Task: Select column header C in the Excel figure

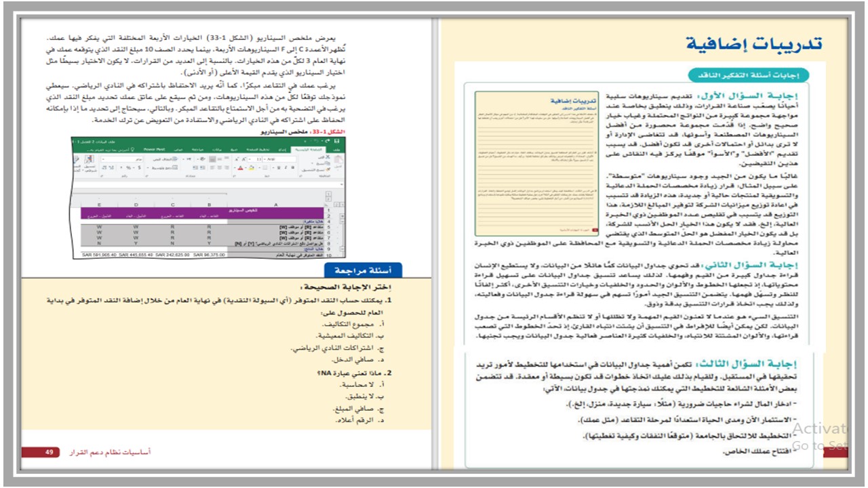Action: pyautogui.click(x=172, y=205)
